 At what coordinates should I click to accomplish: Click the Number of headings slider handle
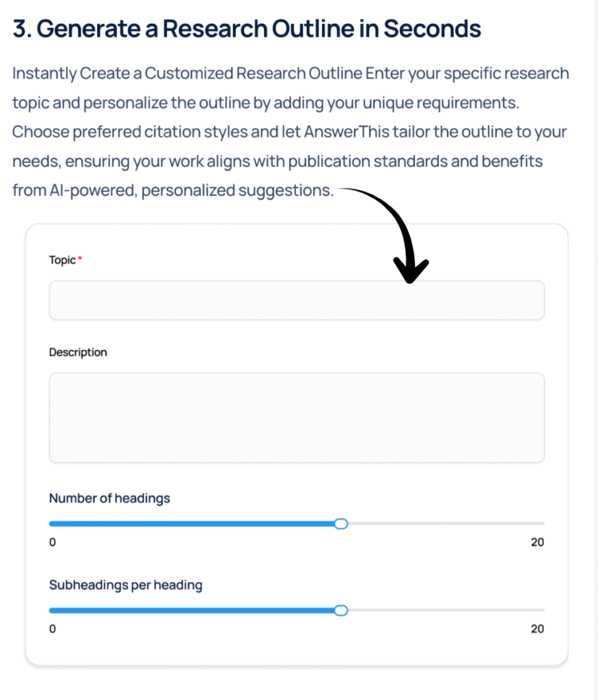tap(341, 524)
